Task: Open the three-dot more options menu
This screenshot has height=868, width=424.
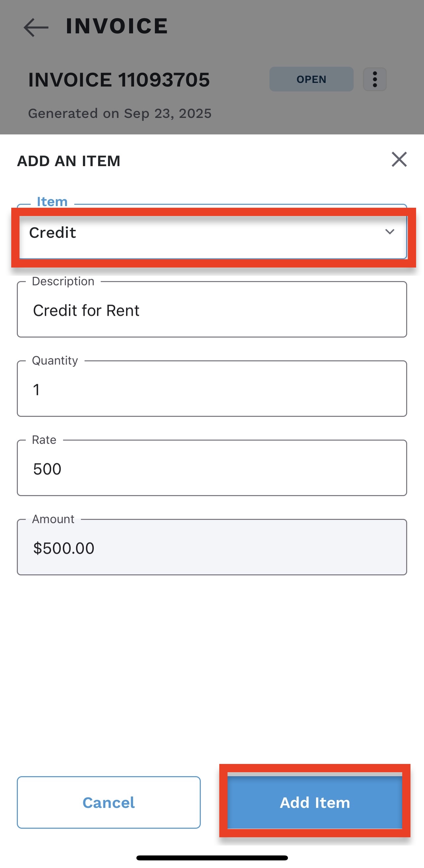Action: [x=374, y=80]
